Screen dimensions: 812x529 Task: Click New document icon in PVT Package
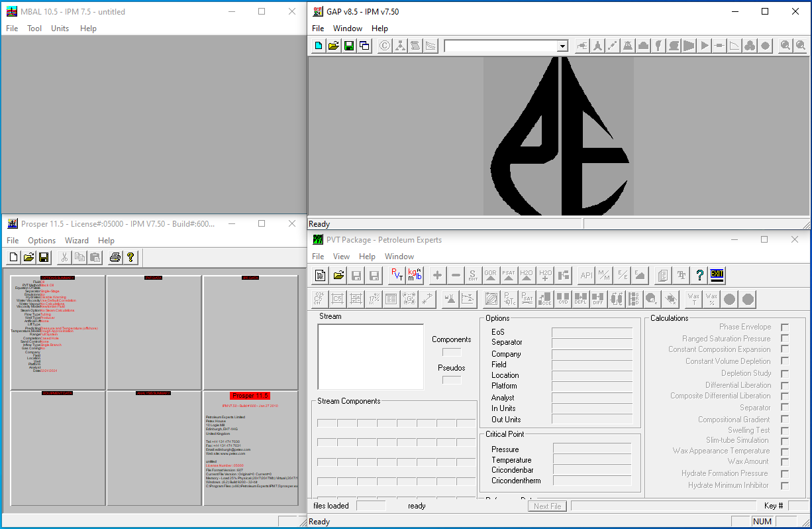pyautogui.click(x=321, y=275)
